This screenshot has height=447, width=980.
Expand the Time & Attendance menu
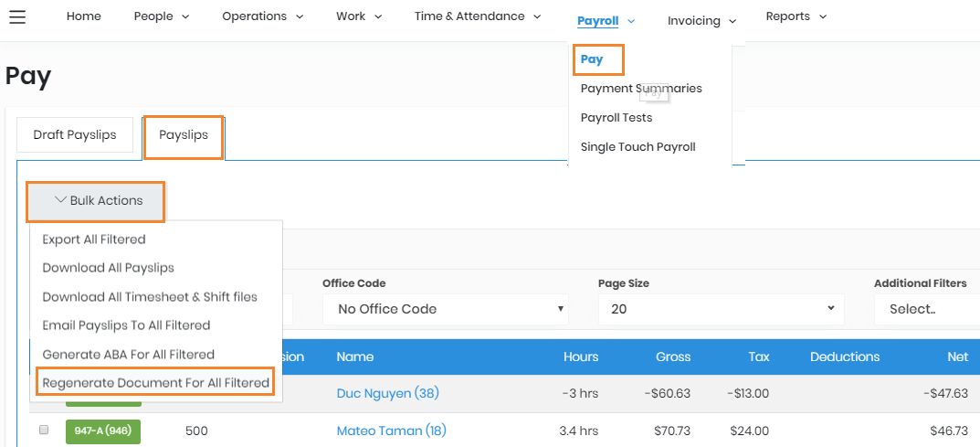[477, 16]
